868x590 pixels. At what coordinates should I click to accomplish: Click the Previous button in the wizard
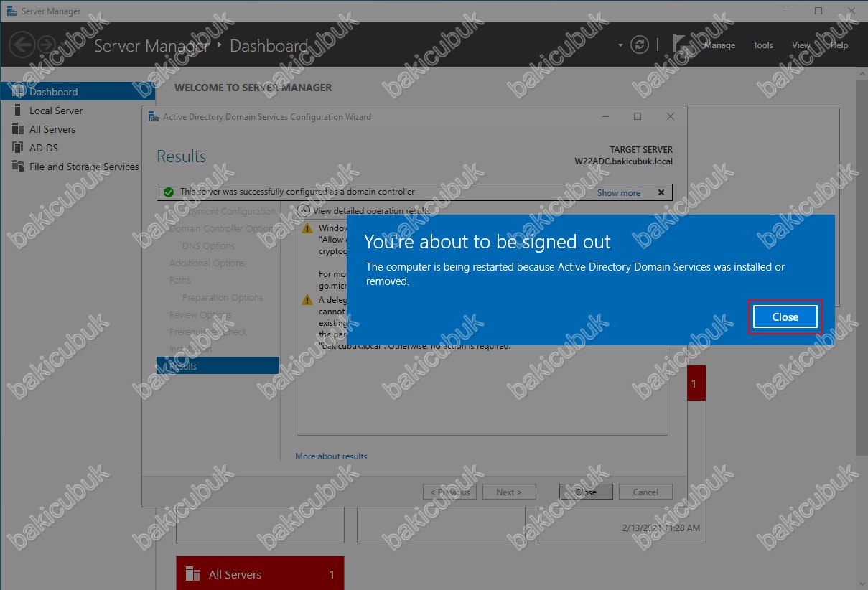(451, 492)
